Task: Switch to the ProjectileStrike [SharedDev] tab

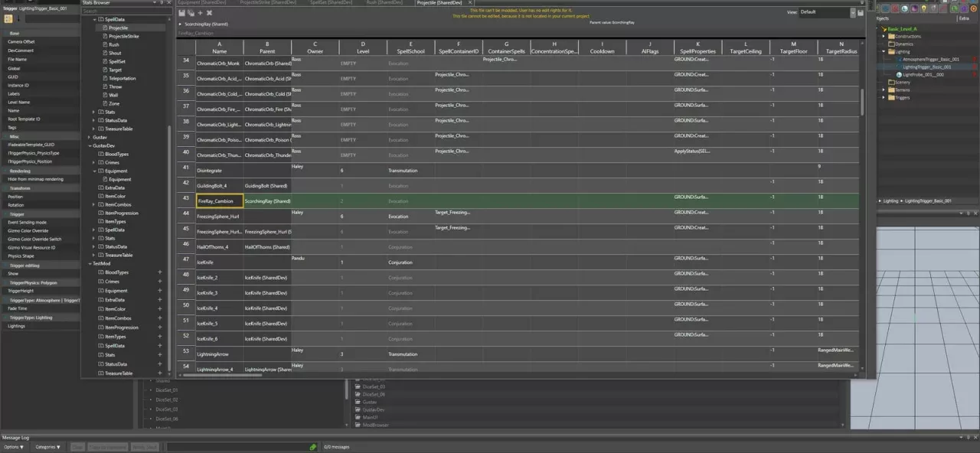Action: [x=266, y=3]
